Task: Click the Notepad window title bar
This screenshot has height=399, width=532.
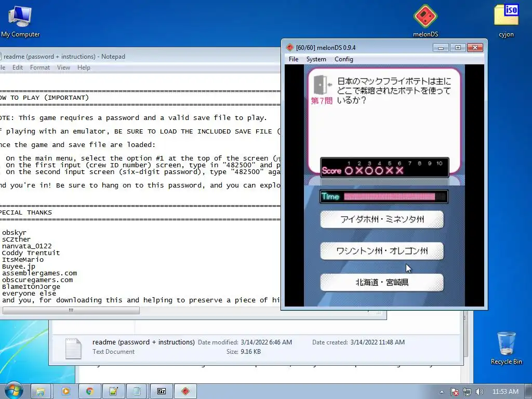Action: coord(139,56)
